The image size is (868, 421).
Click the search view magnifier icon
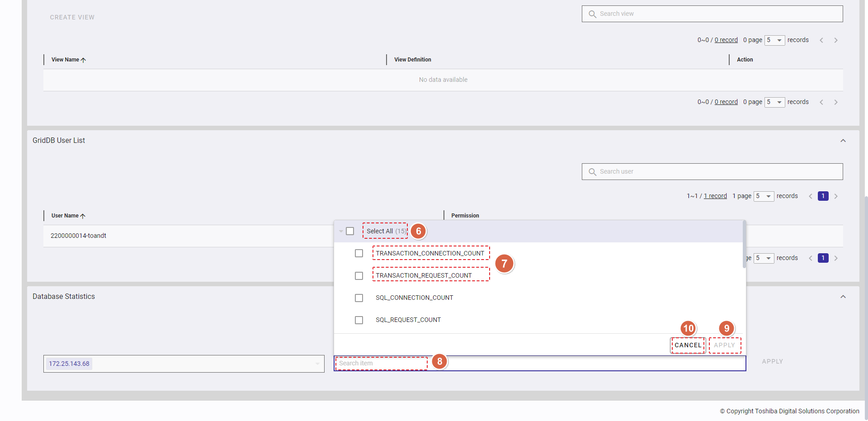(x=592, y=14)
